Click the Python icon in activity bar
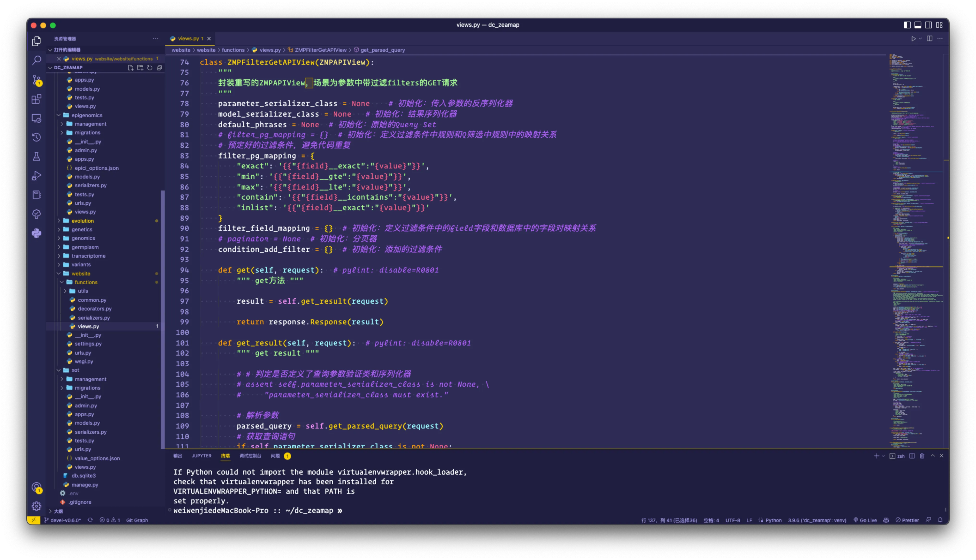 point(37,233)
